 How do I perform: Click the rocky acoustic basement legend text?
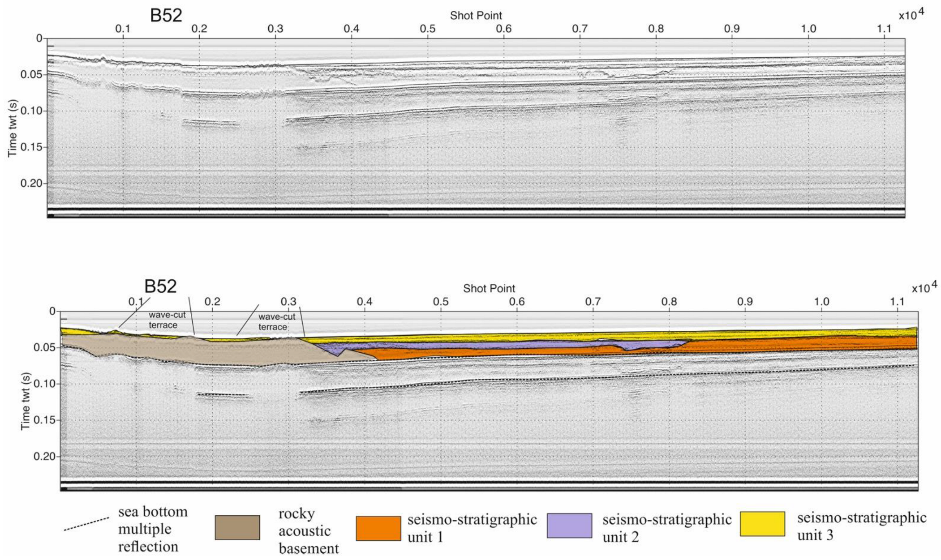(x=308, y=531)
